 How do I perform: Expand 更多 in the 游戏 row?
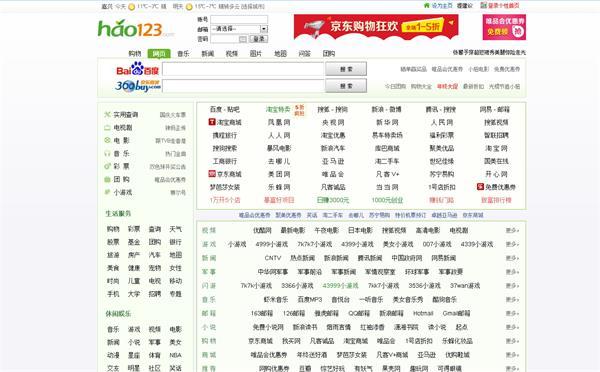(x=512, y=244)
